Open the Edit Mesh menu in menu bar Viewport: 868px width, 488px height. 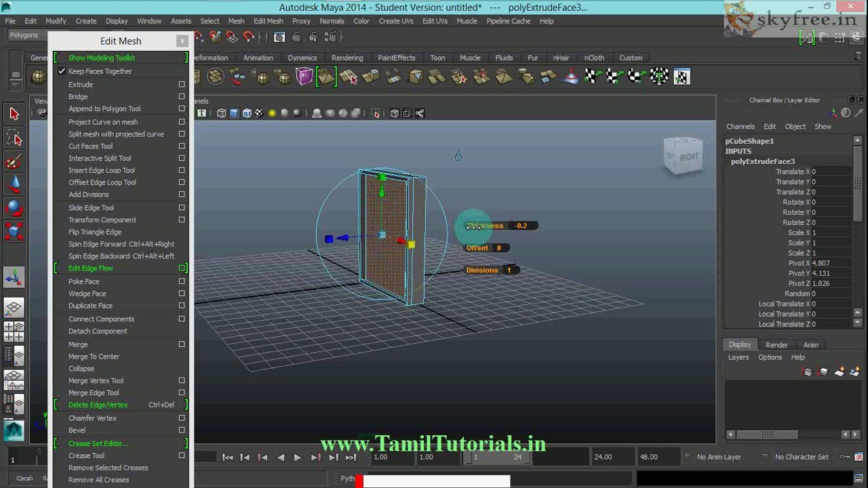click(268, 21)
